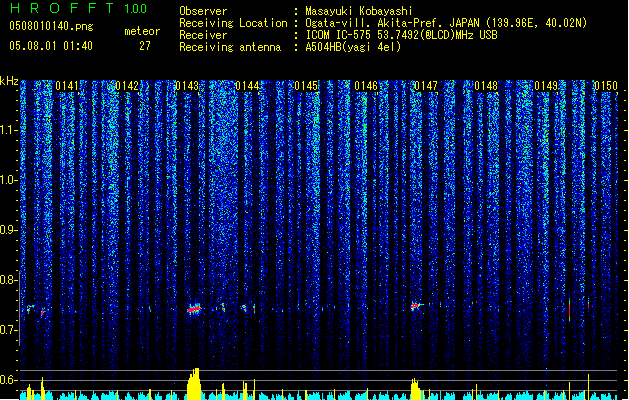Click the Receiver label
Viewport: 629px width, 400px height.
[203, 35]
